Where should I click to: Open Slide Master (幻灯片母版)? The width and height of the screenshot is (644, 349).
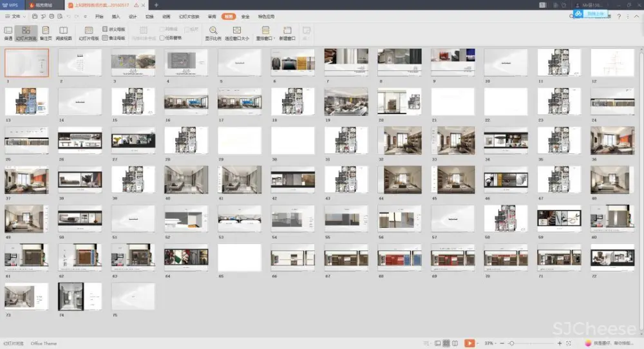pyautogui.click(x=88, y=33)
